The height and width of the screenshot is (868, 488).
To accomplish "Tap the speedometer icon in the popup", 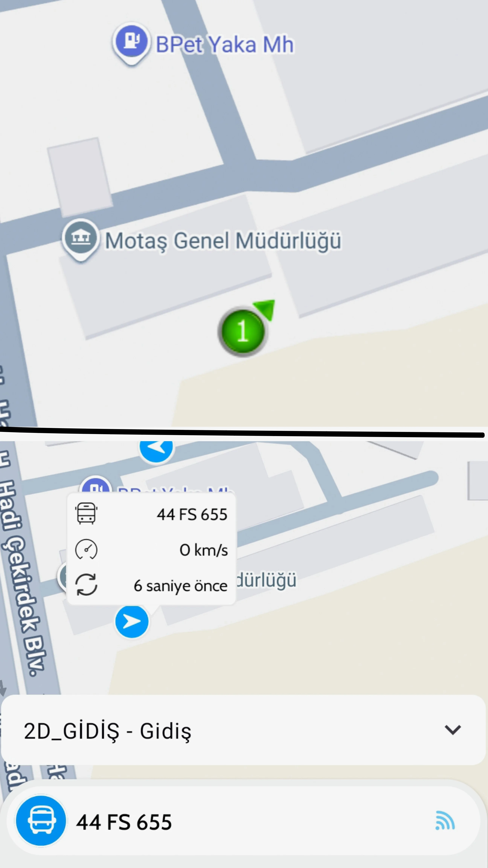I will pyautogui.click(x=86, y=550).
